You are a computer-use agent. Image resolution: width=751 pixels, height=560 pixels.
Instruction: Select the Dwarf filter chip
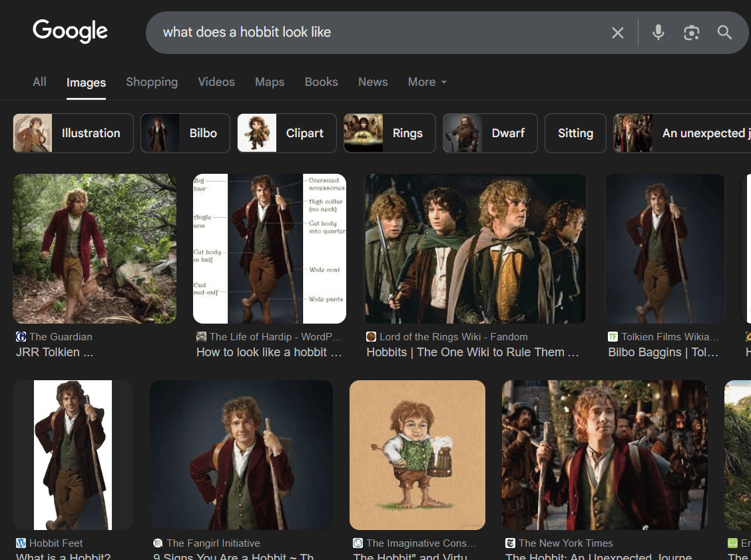click(x=490, y=133)
